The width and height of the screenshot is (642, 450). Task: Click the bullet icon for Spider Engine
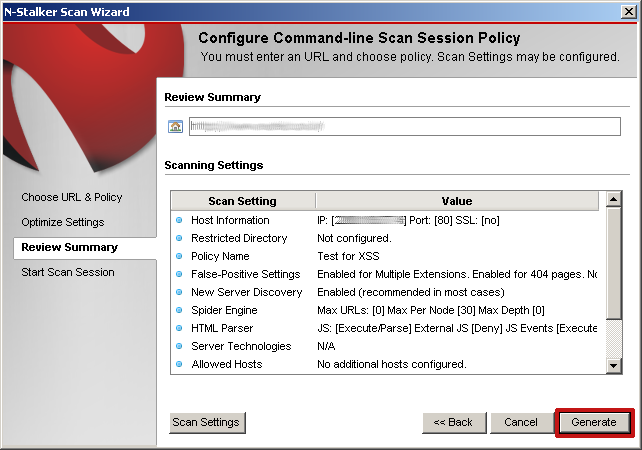pyautogui.click(x=179, y=310)
